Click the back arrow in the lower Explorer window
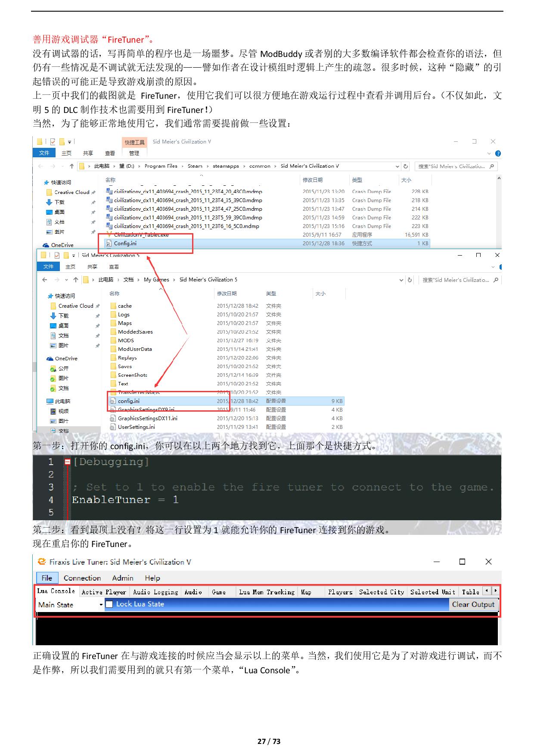534x756 pixels. tap(44, 280)
